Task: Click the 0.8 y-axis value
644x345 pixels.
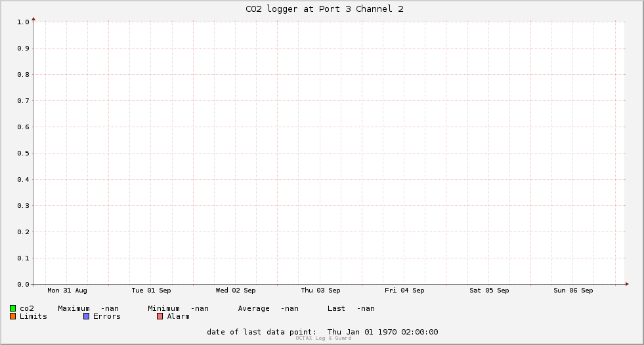Action: (23, 75)
